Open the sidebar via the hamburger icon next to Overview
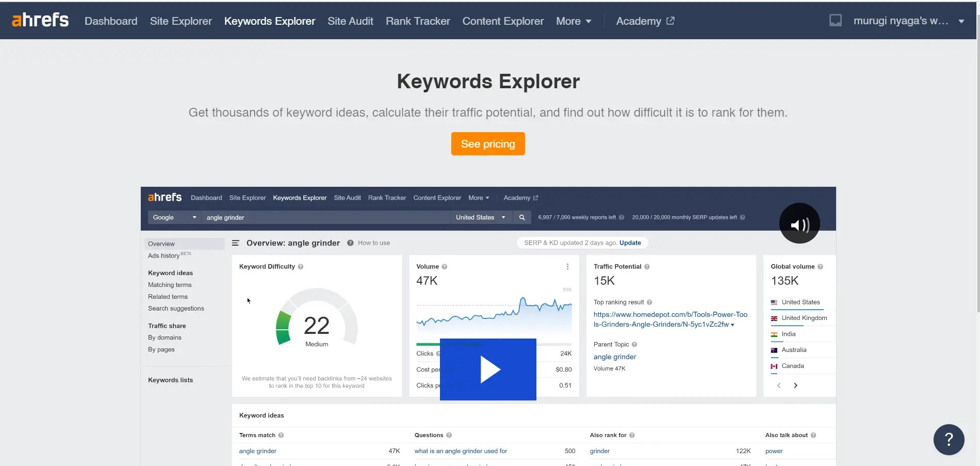The width and height of the screenshot is (980, 466). click(236, 243)
